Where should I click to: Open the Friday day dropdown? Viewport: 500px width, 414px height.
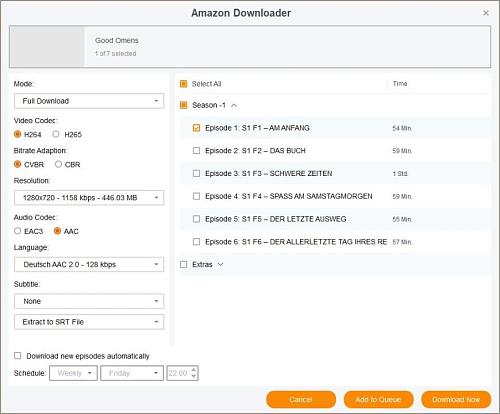pyautogui.click(x=132, y=373)
